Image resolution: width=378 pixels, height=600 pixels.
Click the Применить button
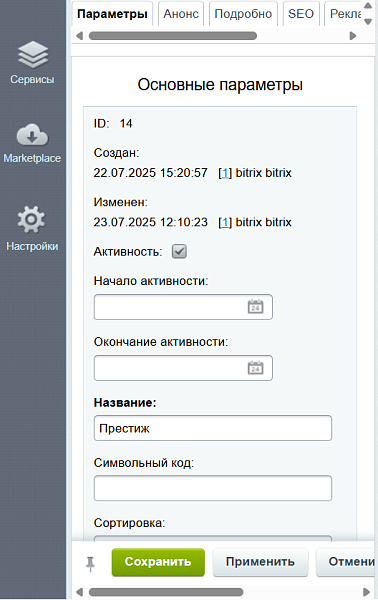point(260,562)
